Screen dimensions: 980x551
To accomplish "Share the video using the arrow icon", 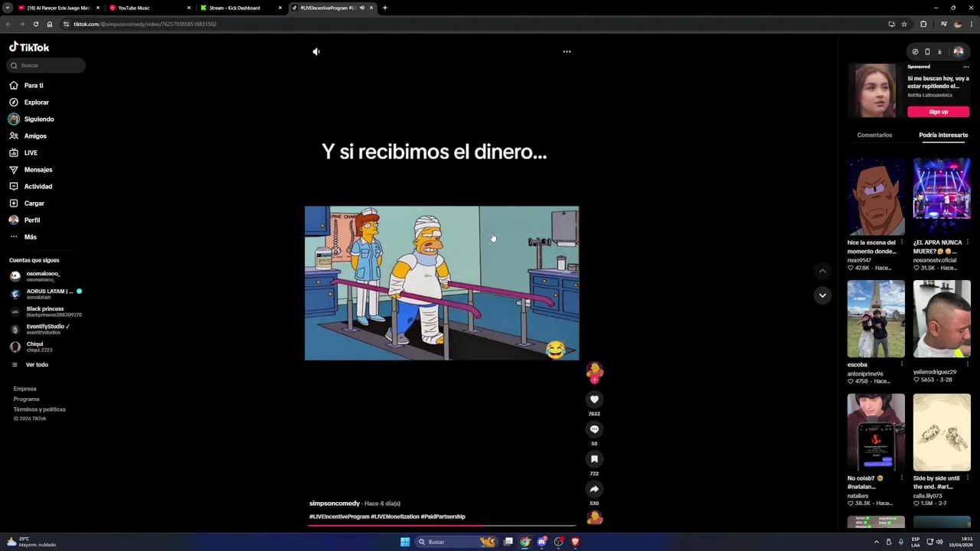I will [x=594, y=489].
